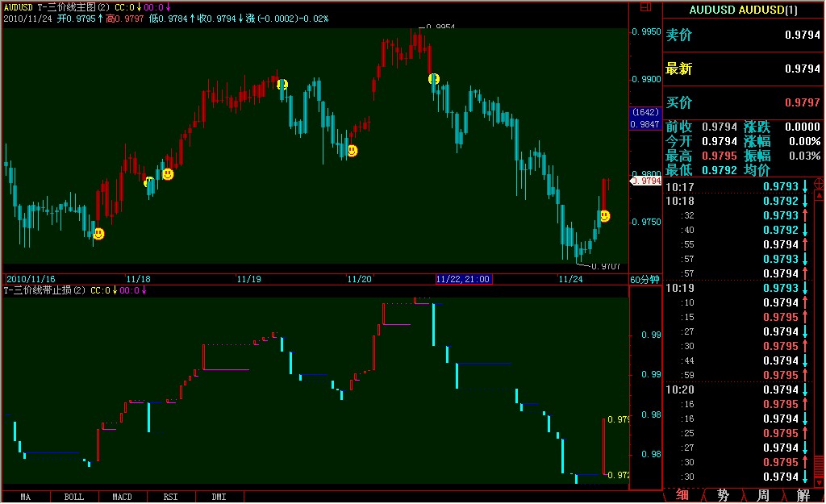Click the panel layout icon above the price axis
This screenshot has width=826, height=504.
[x=645, y=6]
